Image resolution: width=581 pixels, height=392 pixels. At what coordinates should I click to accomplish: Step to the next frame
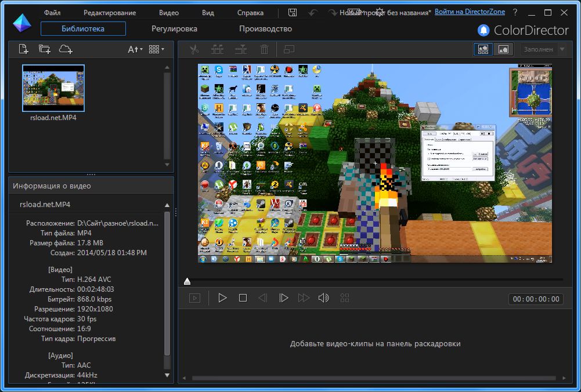click(x=283, y=298)
